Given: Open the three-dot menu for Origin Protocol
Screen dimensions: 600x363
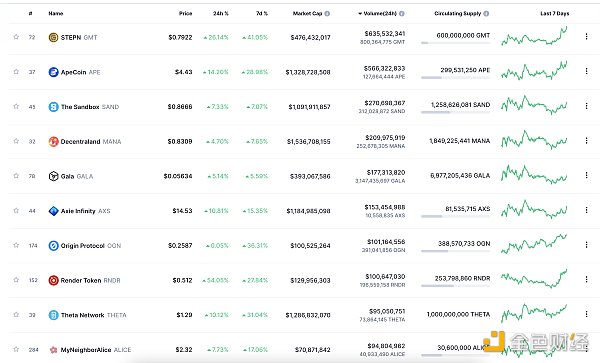Looking at the screenshot, I should [586, 245].
